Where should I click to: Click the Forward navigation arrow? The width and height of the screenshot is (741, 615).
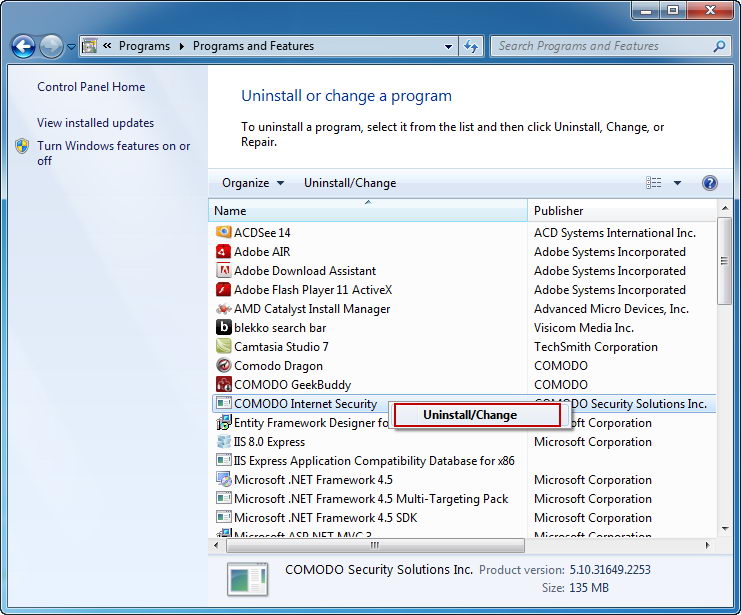(51, 47)
